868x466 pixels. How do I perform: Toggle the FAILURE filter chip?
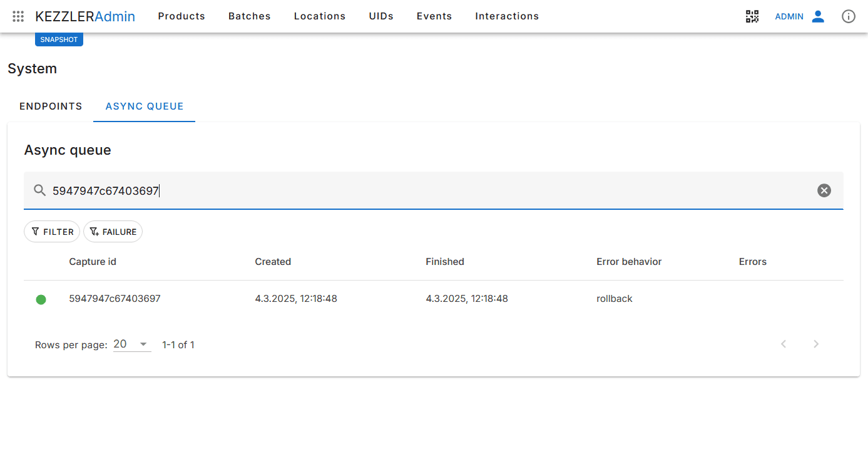click(113, 232)
